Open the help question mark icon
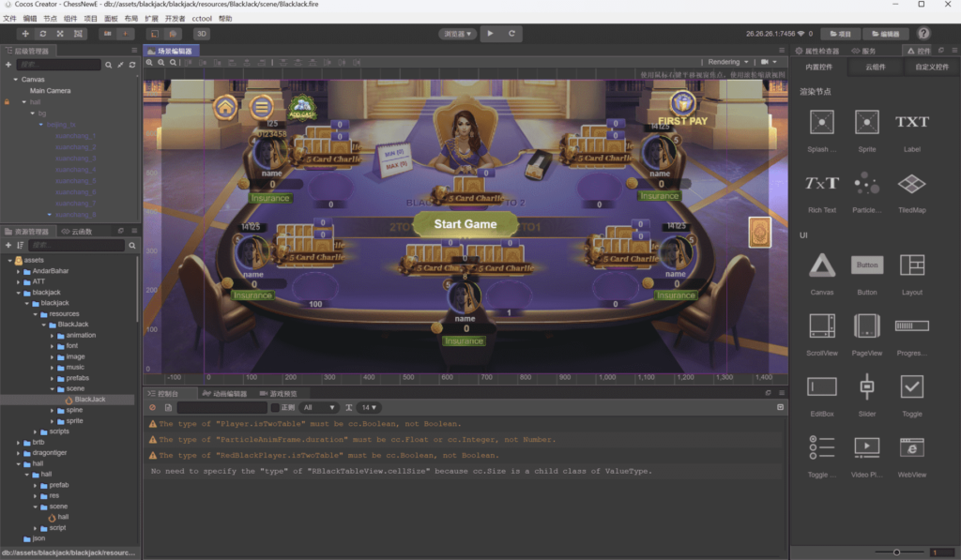961x560 pixels. point(923,34)
